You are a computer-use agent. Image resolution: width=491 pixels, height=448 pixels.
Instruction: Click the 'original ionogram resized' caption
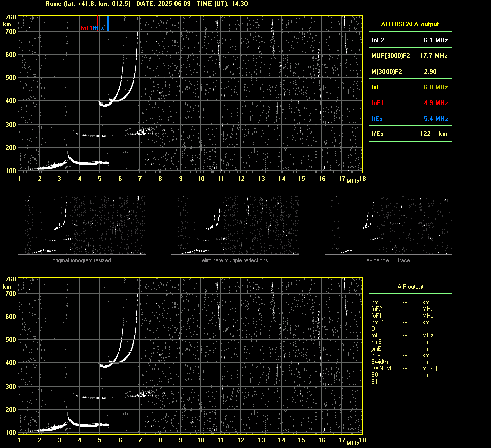82,260
